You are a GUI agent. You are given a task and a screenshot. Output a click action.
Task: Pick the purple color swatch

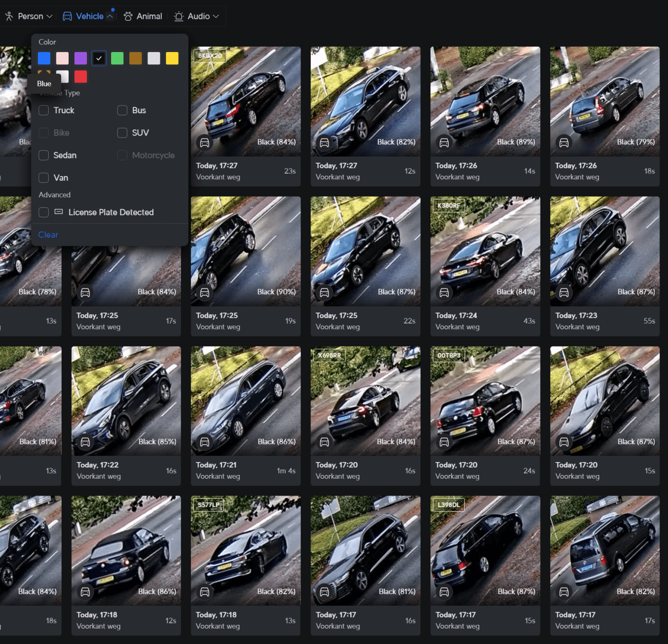pos(81,58)
